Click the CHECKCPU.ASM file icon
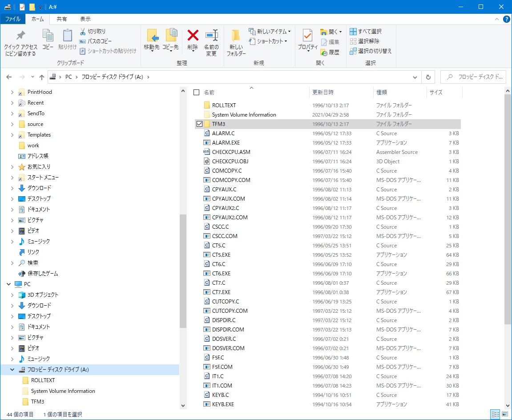 tap(206, 152)
